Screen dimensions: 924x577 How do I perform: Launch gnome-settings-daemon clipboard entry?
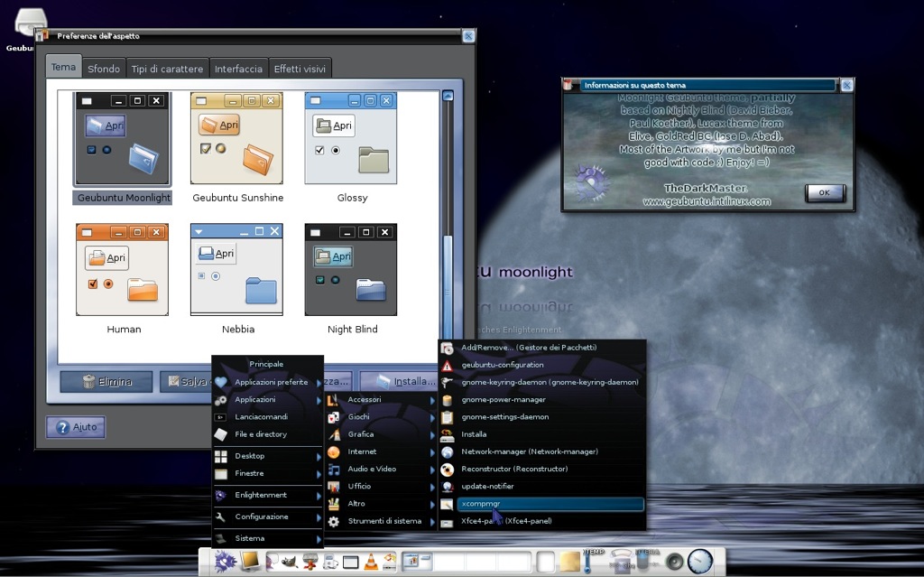point(542,416)
